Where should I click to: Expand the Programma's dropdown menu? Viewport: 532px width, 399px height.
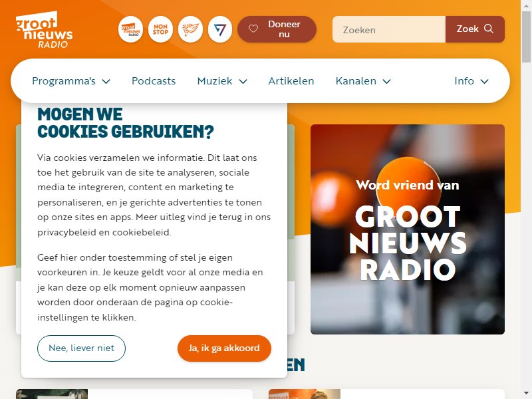click(71, 81)
